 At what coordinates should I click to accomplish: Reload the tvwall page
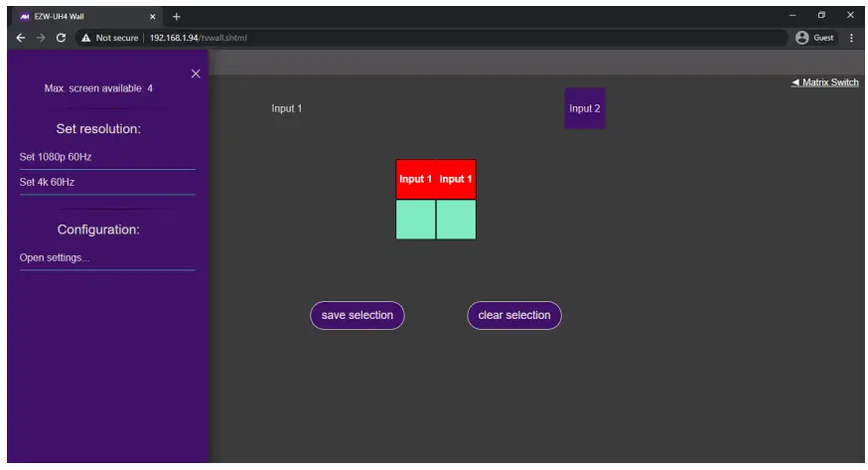61,38
